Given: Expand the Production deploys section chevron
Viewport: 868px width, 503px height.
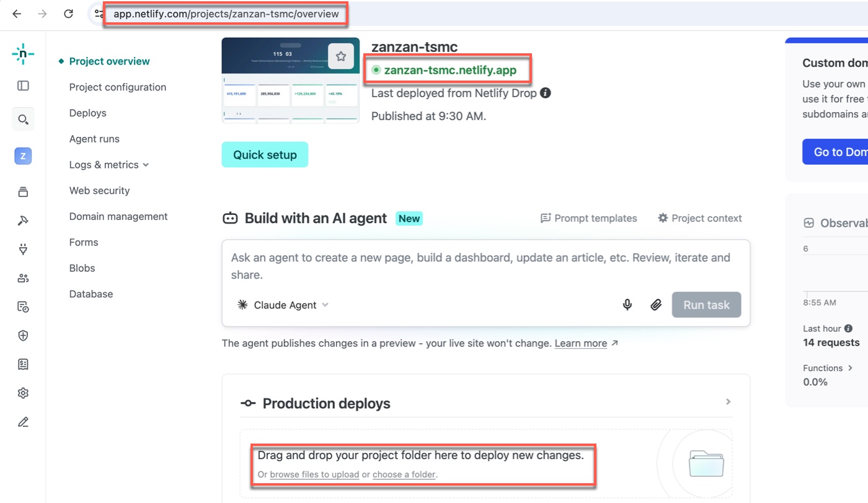Looking at the screenshot, I should point(728,402).
